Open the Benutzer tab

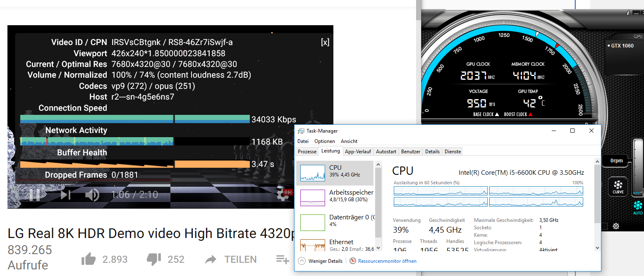[411, 152]
